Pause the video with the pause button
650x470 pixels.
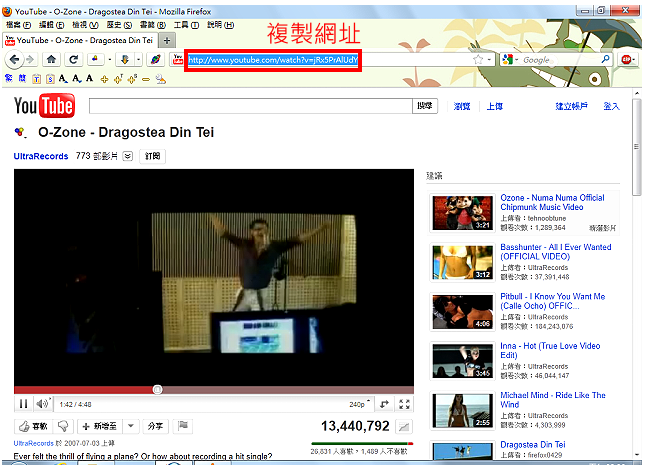click(x=23, y=404)
